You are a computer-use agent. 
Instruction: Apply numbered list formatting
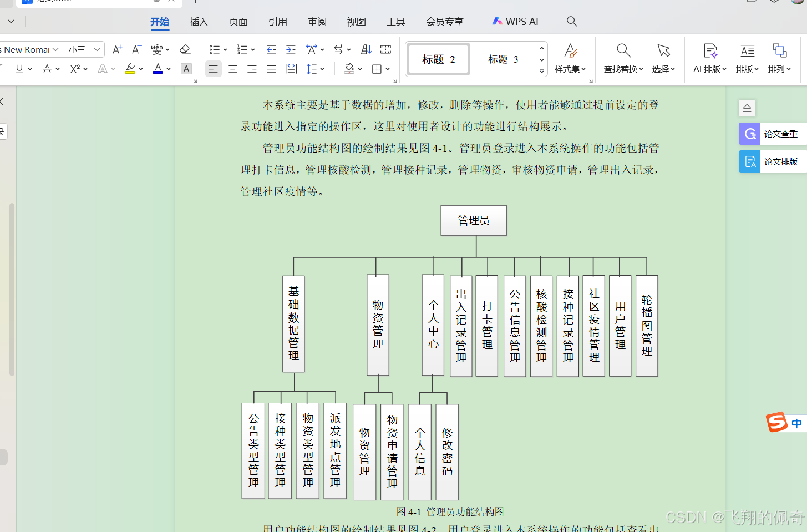click(242, 49)
